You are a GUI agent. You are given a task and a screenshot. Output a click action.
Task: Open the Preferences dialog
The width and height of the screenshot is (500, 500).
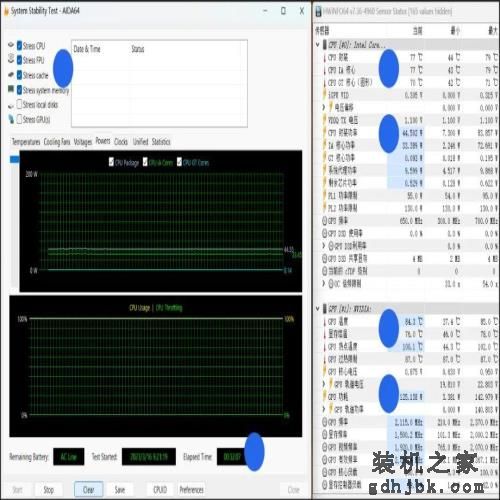(x=192, y=490)
